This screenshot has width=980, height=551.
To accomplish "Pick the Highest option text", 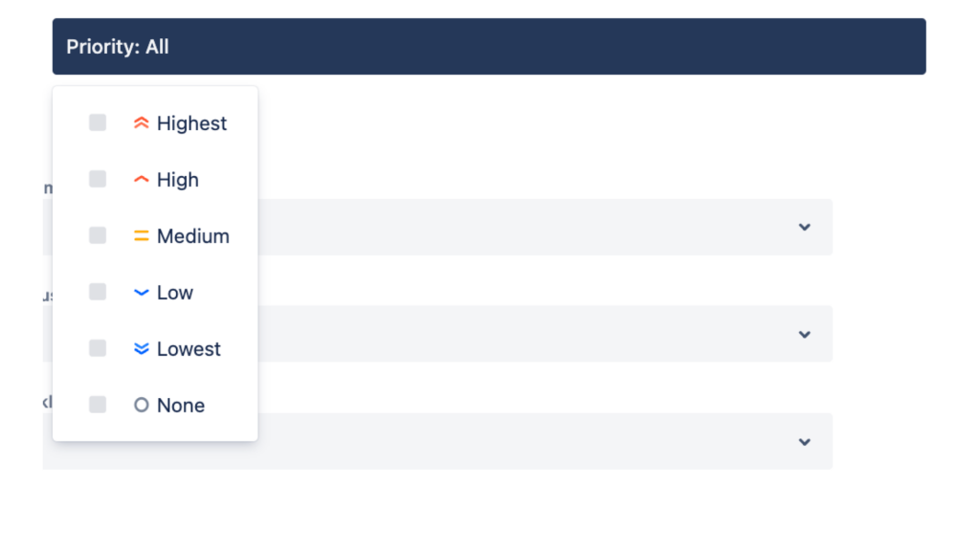I will (x=191, y=123).
